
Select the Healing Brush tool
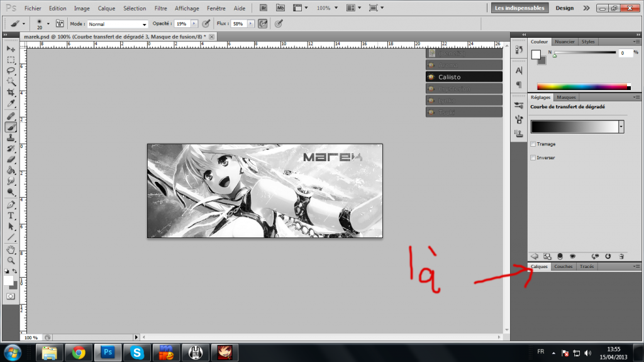[x=11, y=116]
